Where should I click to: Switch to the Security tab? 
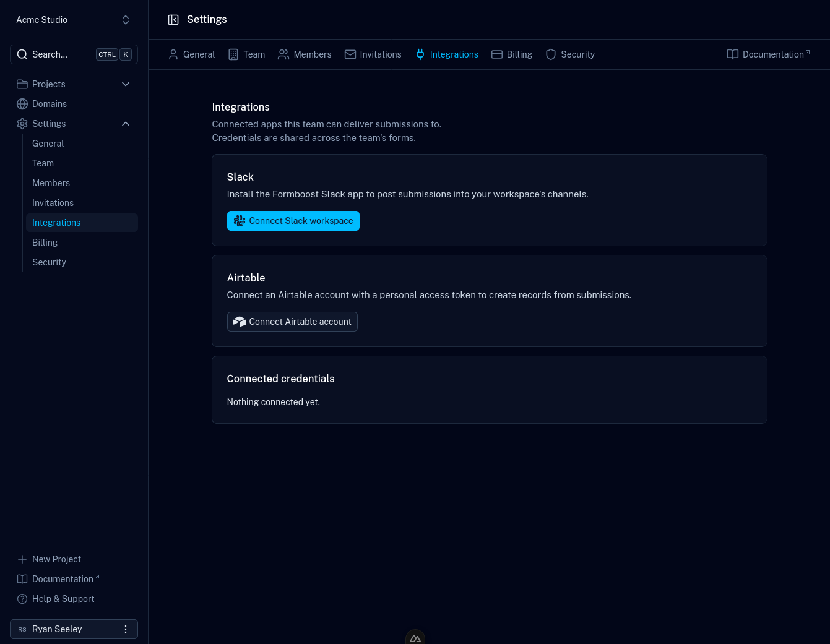570,54
